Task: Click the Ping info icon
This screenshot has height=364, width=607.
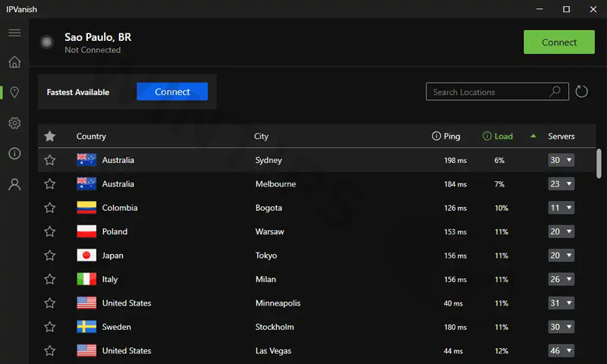Action: [436, 136]
